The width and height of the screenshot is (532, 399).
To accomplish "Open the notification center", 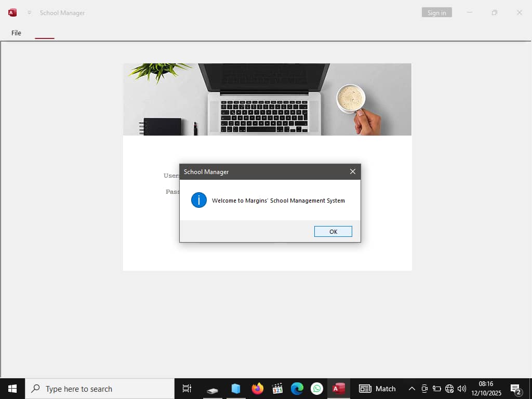I will click(516, 389).
